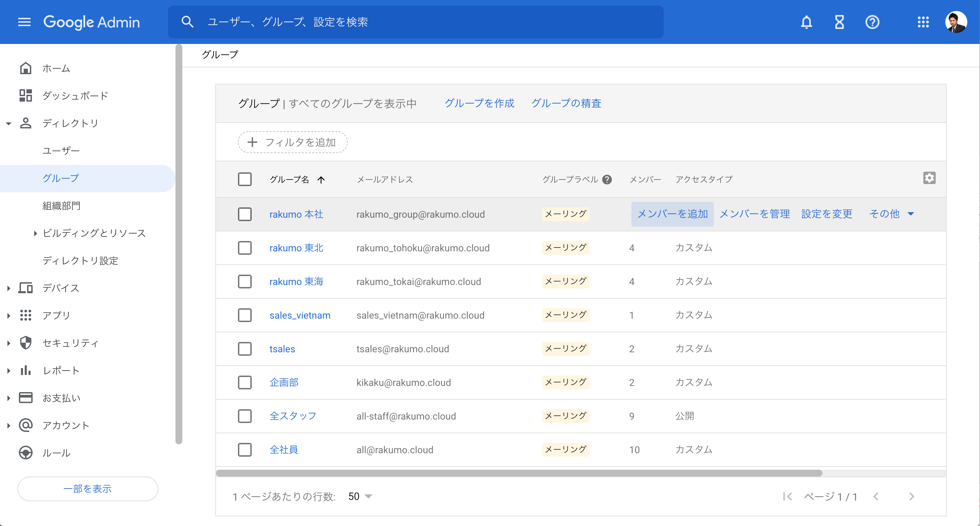Click the sidebar vertical scrollbar
Screen dimensions: 980x526
tap(179, 243)
